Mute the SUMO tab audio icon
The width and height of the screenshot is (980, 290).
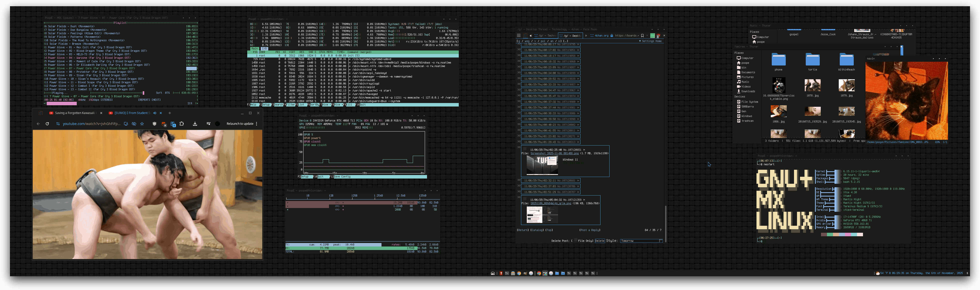pos(154,113)
